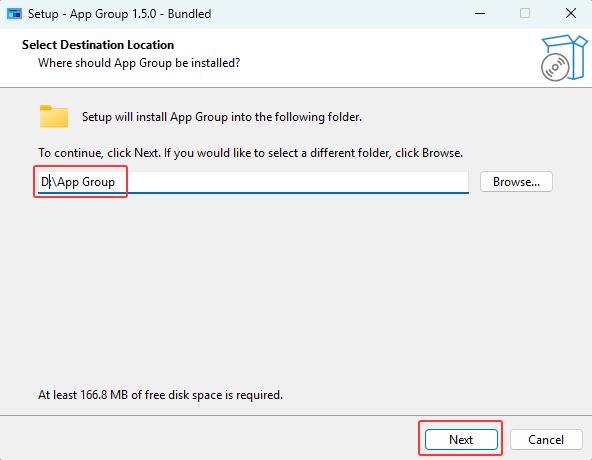Click 'Setup will install App Group' text
The width and height of the screenshot is (592, 460).
click(222, 117)
